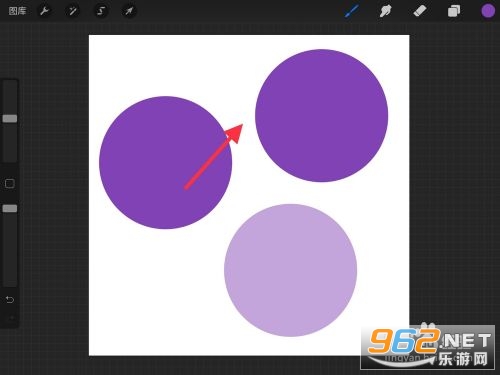Viewport: 500px width, 375px height.
Task: Open the Adjustments magic wand menu
Action: tap(73, 11)
